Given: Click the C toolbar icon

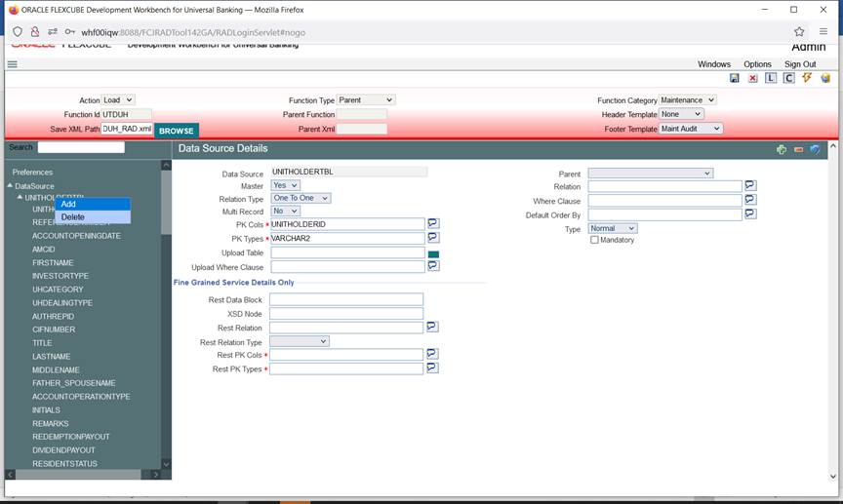Looking at the screenshot, I should tap(788, 78).
